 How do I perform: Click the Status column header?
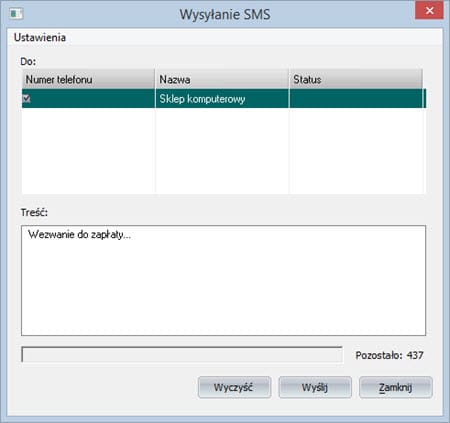356,79
